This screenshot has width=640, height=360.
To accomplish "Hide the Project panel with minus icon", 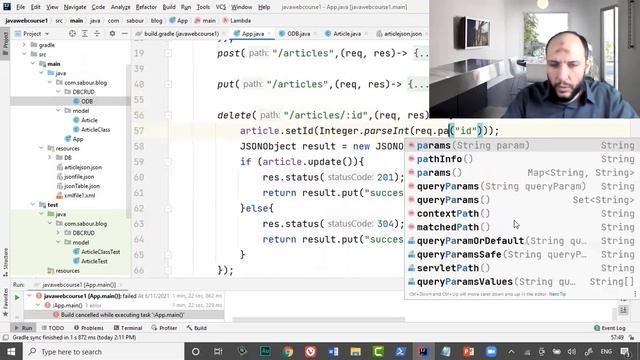I will point(124,33).
